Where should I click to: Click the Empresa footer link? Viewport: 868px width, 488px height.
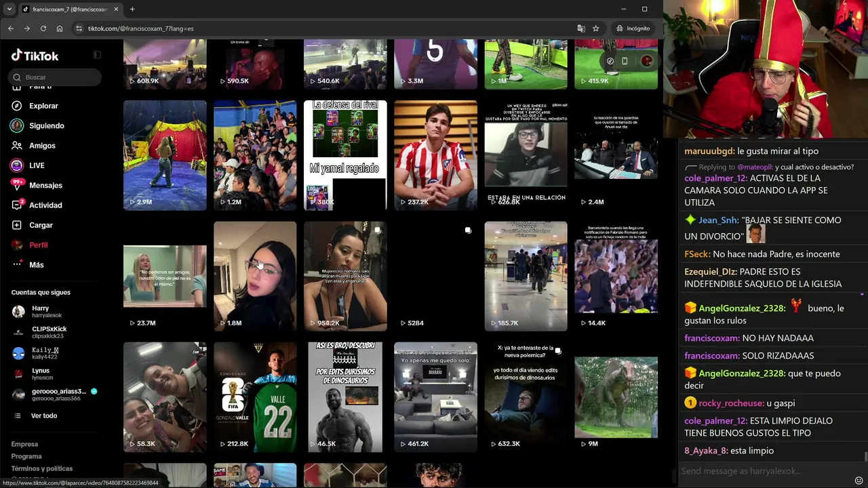24,444
